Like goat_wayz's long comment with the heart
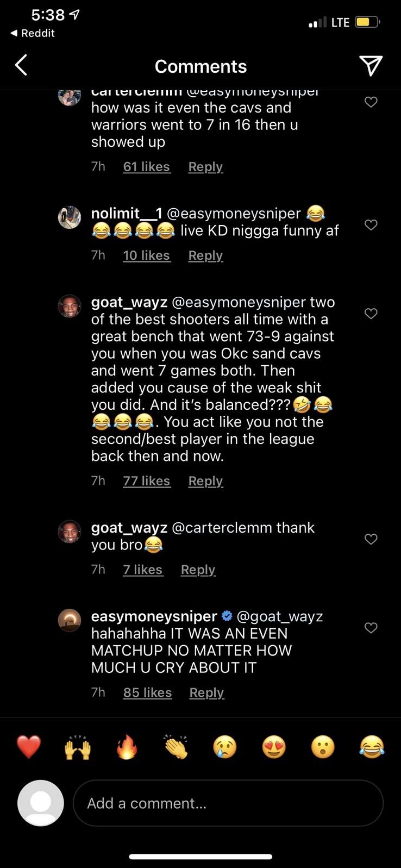The height and width of the screenshot is (868, 401). 371,313
